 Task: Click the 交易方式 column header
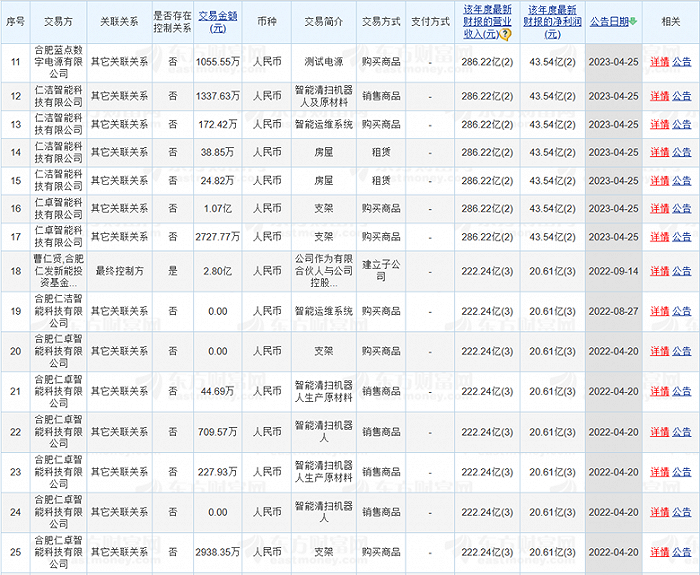(381, 22)
